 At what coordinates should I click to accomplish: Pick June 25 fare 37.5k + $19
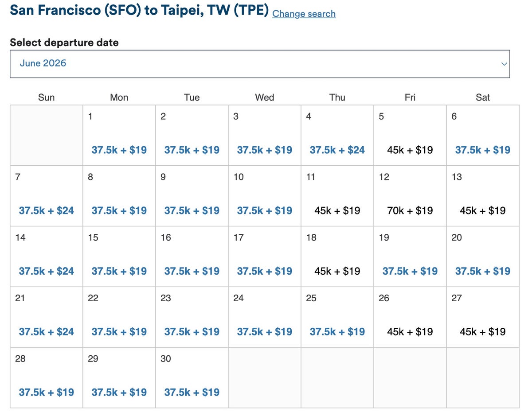337,332
